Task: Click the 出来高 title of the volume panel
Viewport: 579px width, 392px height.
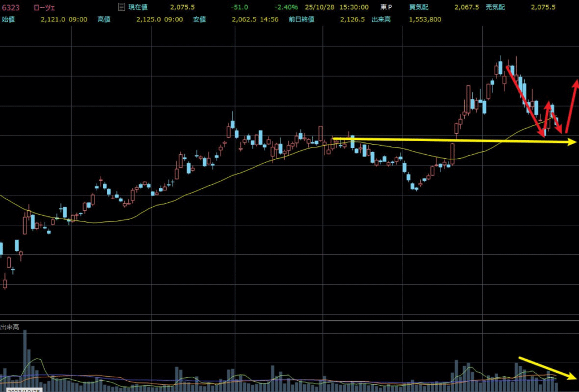Action: point(11,327)
